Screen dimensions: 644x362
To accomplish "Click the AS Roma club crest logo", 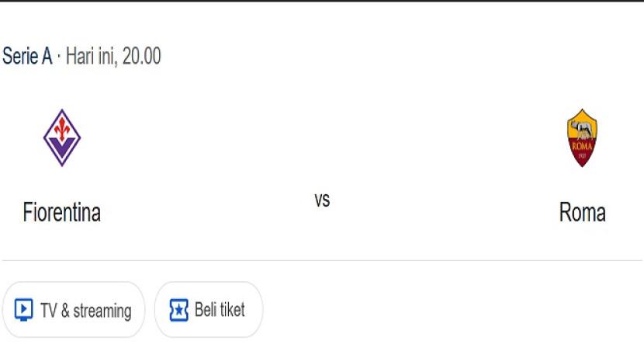I will [x=582, y=137].
